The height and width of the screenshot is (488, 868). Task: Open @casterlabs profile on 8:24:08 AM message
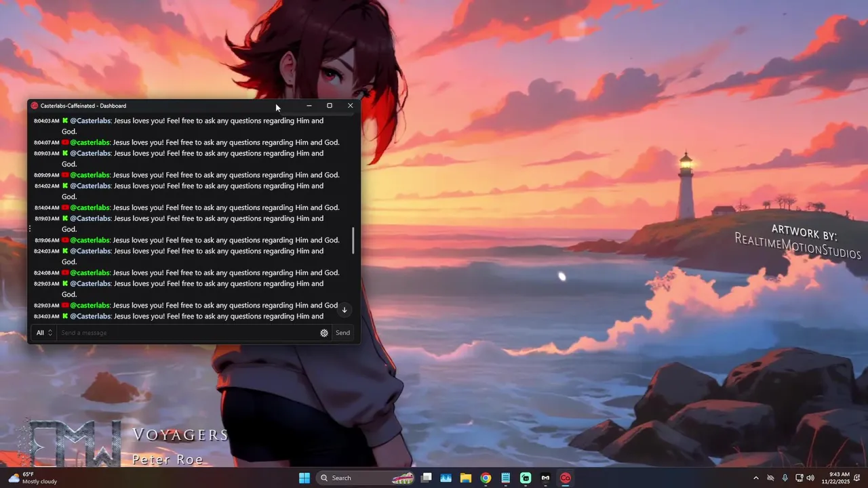pyautogui.click(x=90, y=272)
